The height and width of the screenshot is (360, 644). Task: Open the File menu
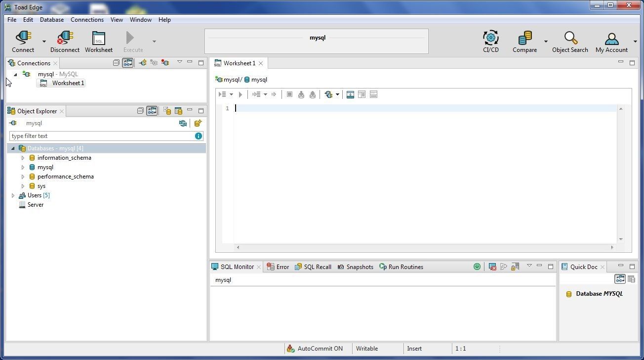pyautogui.click(x=12, y=20)
